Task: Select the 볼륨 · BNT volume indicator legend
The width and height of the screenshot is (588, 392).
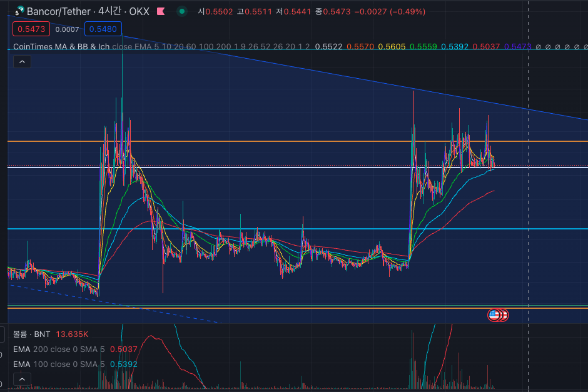Action: click(x=31, y=334)
